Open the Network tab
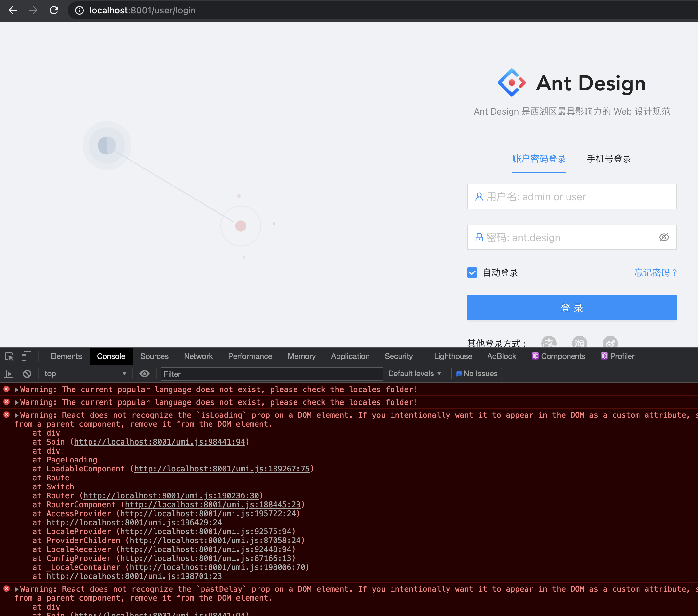The width and height of the screenshot is (698, 616). [x=198, y=357]
